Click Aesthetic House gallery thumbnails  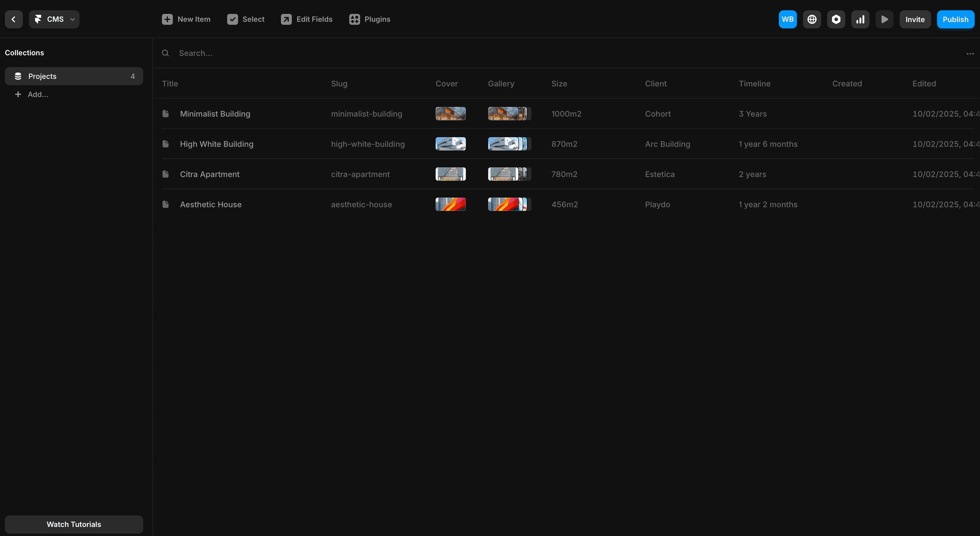click(509, 204)
